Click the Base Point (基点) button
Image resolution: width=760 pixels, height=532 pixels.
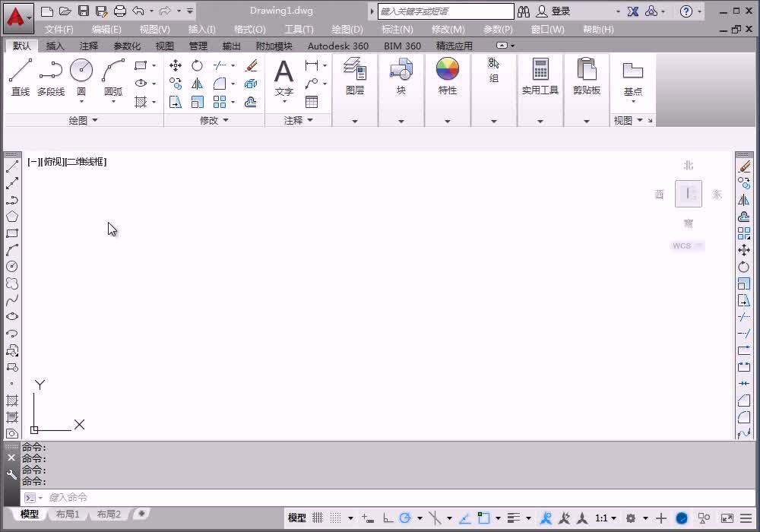[633, 80]
